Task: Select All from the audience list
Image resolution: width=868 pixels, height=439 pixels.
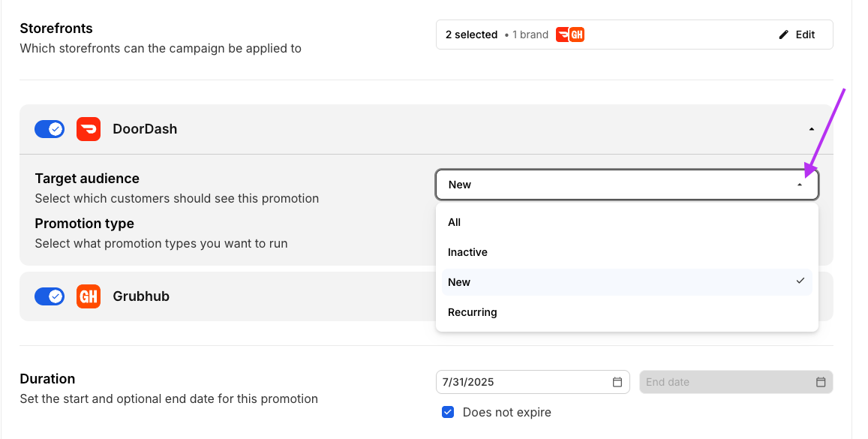Action: click(x=455, y=222)
